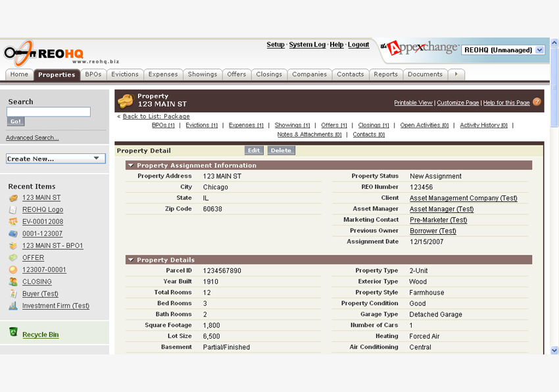This screenshot has width=559, height=392.
Task: Click icon next to EV-00012008 recent item
Action: coord(13,222)
